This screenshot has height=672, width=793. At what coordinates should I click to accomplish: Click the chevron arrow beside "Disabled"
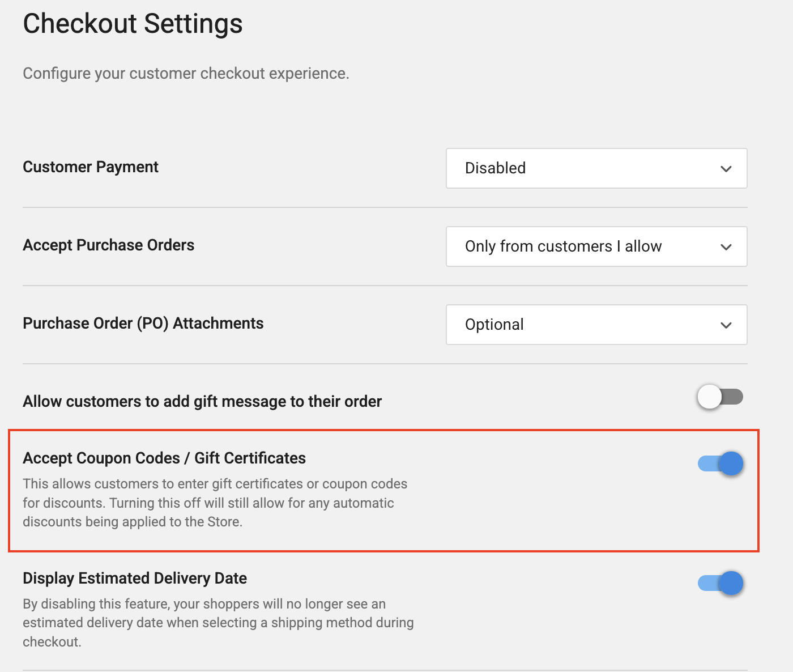point(726,169)
